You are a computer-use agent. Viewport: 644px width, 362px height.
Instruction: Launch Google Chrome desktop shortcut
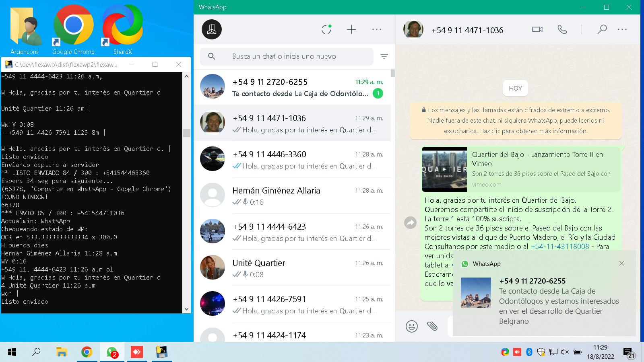point(73,31)
